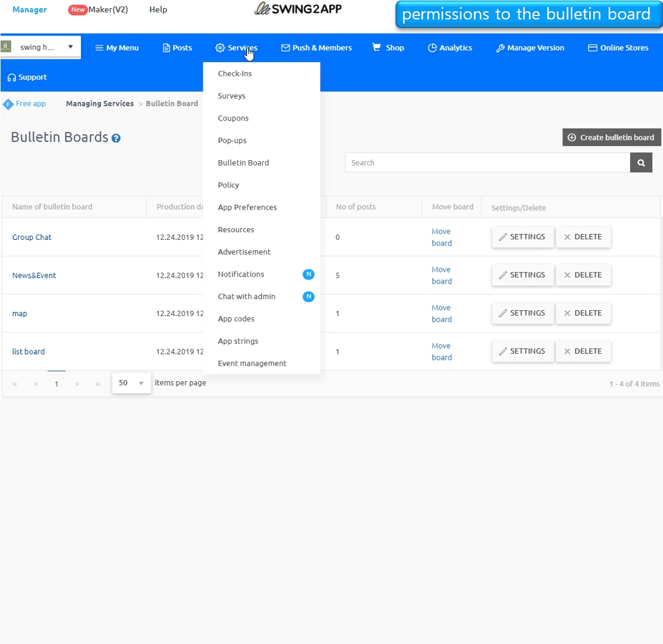The width and height of the screenshot is (663, 644).
Task: Select Policy from Services dropdown
Action: click(261, 185)
